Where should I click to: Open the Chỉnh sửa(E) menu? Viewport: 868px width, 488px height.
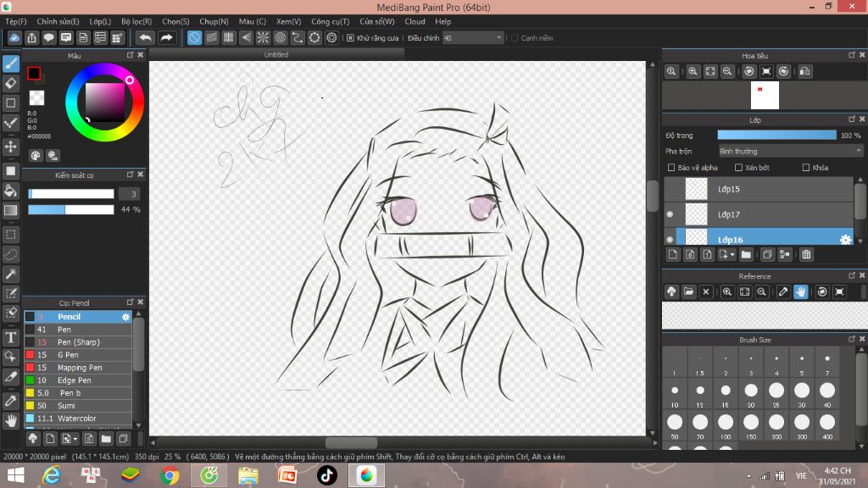tap(58, 21)
